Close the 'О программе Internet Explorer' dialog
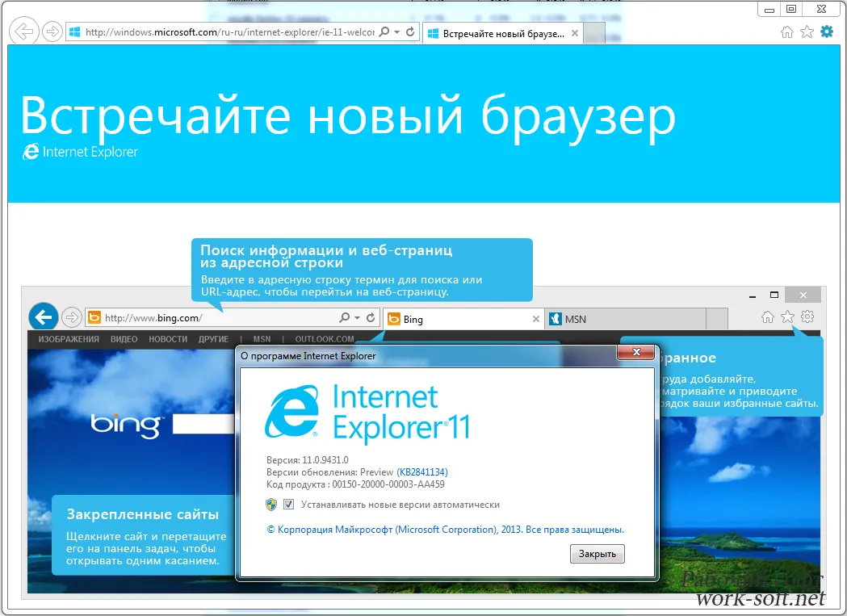 point(635,352)
